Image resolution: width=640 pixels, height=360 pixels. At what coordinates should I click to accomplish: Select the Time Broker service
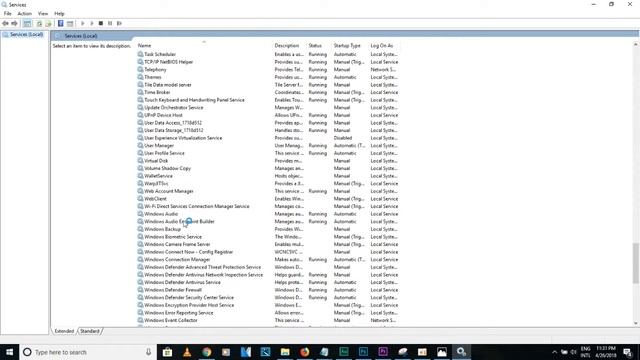[x=157, y=92]
